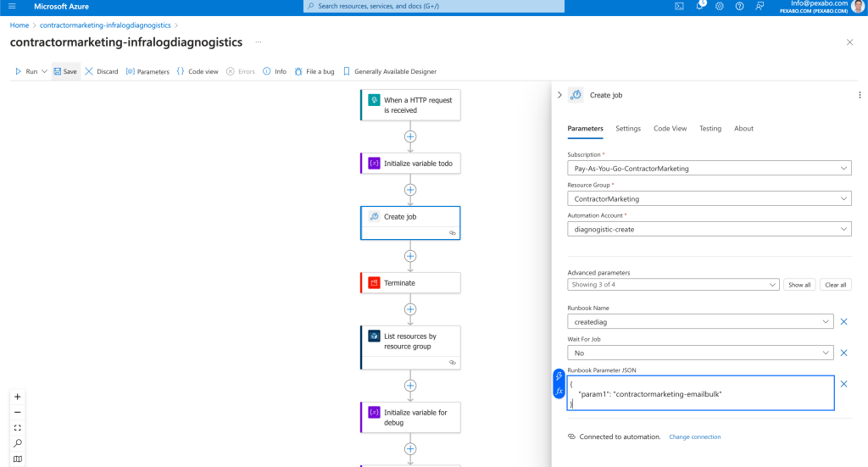The image size is (868, 467).
Task: Insert dynamic content lightning icon
Action: tap(559, 376)
